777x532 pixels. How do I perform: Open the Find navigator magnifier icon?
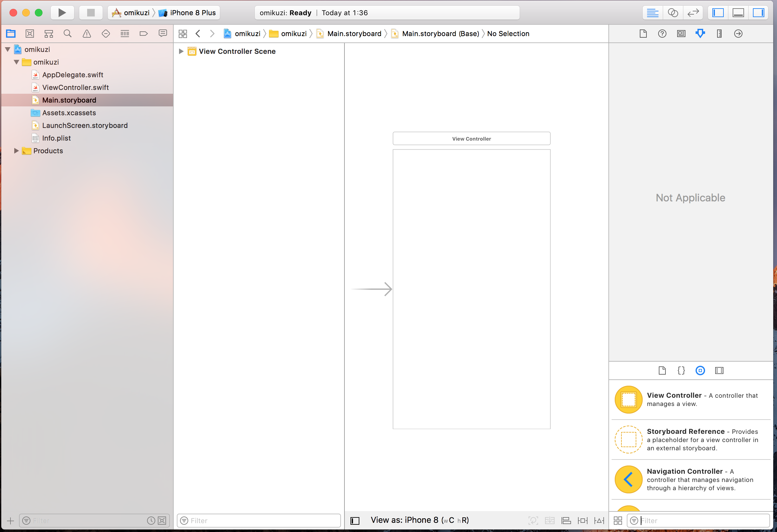coord(67,34)
